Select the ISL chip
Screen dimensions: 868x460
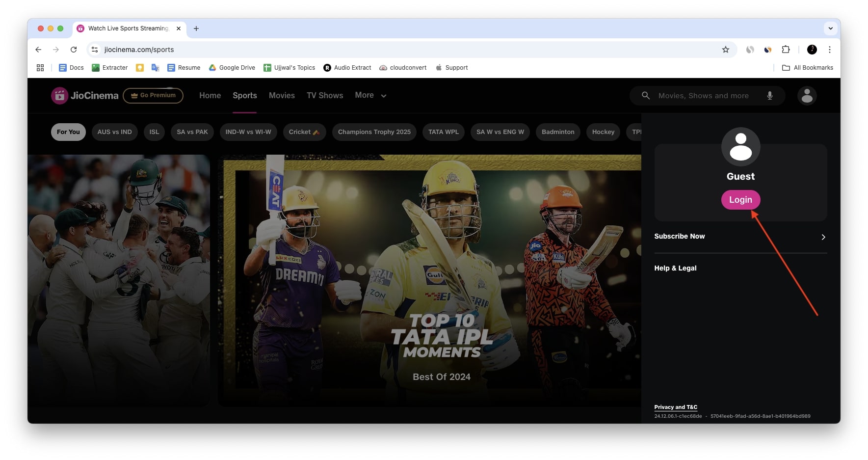point(154,132)
